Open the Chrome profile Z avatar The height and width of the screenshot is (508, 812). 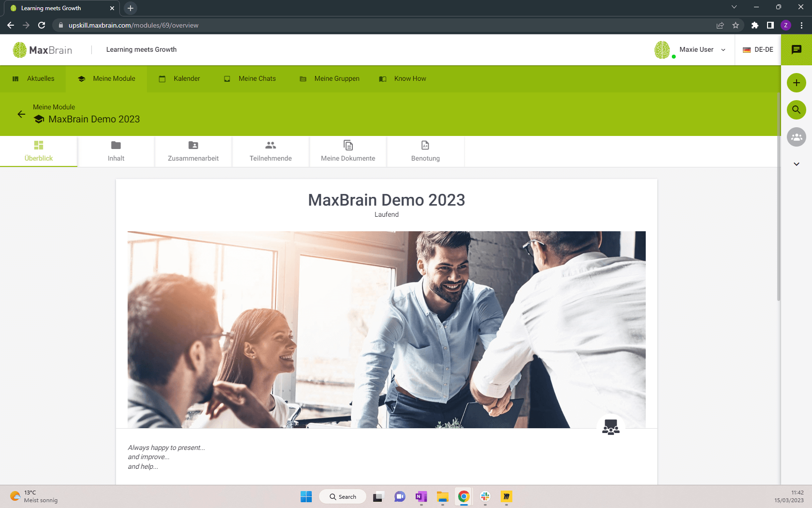786,25
